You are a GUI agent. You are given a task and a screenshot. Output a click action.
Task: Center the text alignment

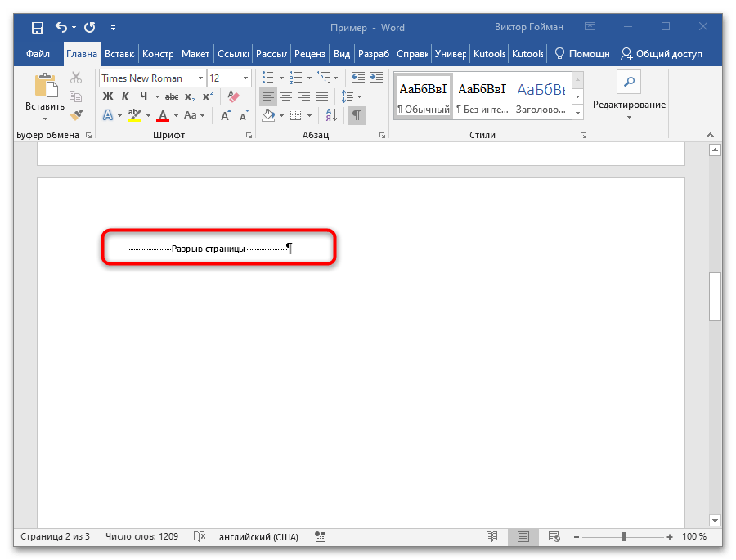tap(286, 96)
